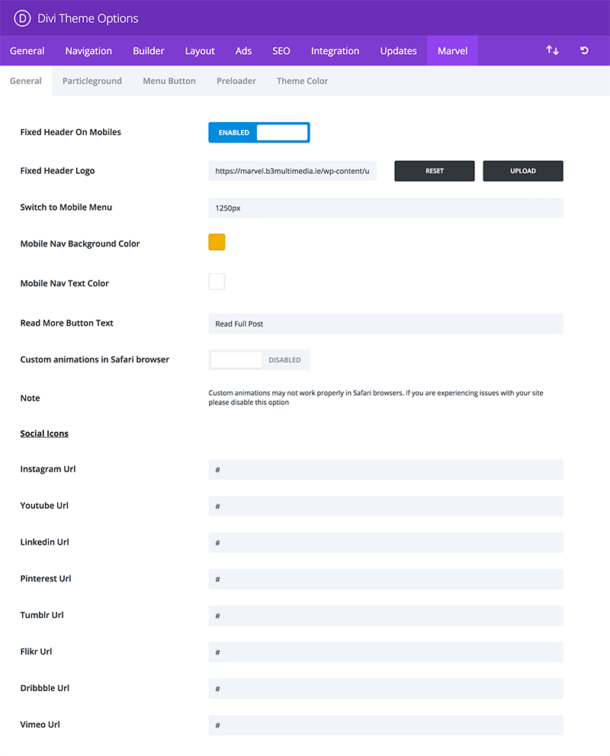
Task: Select the Theme Color sub-tab
Action: point(302,81)
